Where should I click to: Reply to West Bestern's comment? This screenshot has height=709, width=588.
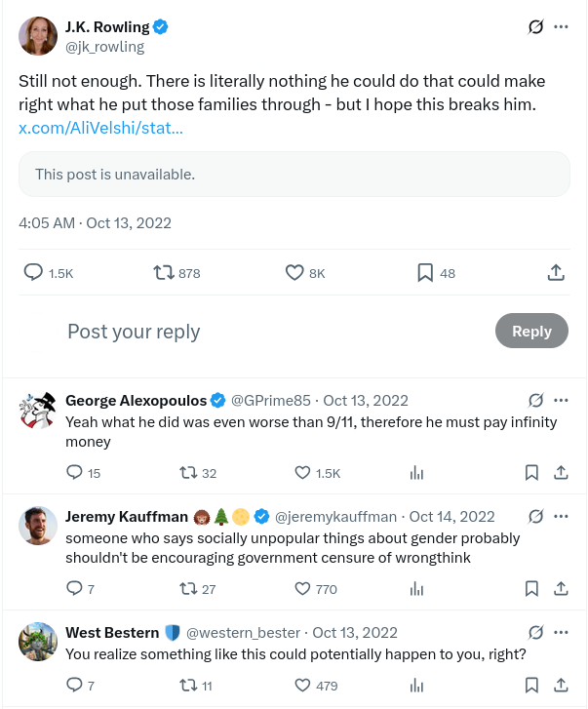point(74,686)
